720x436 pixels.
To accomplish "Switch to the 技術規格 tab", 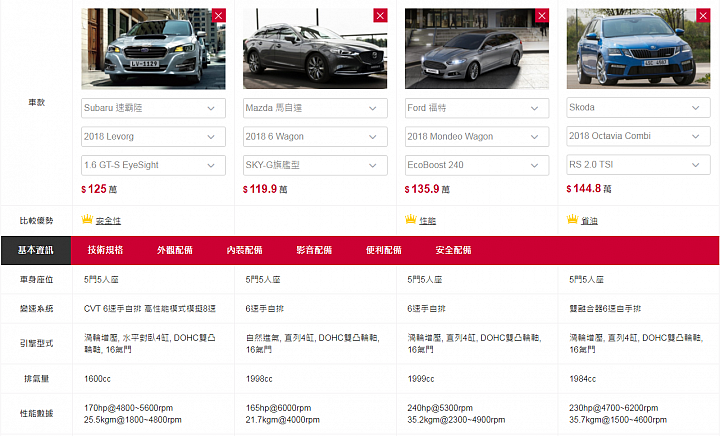I will (105, 250).
